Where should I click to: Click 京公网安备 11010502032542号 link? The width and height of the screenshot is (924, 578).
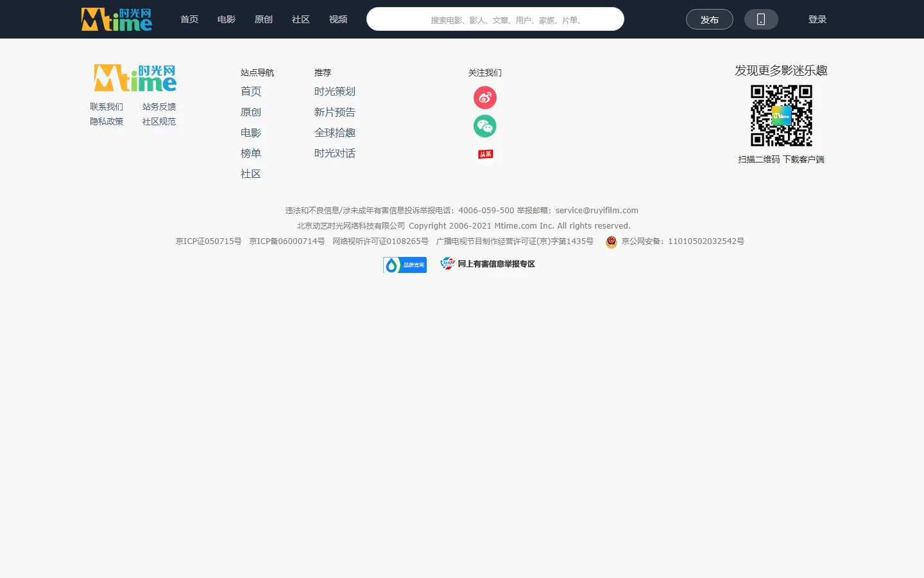coord(683,241)
